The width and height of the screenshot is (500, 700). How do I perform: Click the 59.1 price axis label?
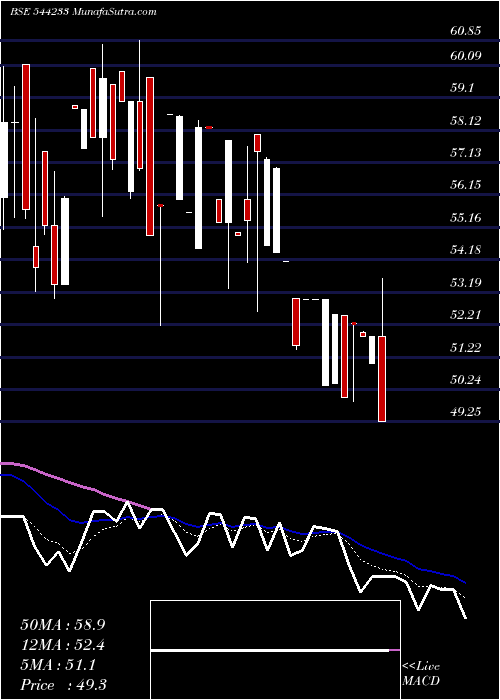(x=462, y=88)
